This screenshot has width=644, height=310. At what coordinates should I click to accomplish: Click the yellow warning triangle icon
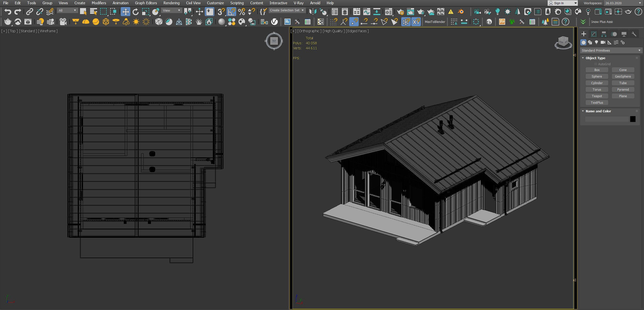tap(451, 12)
